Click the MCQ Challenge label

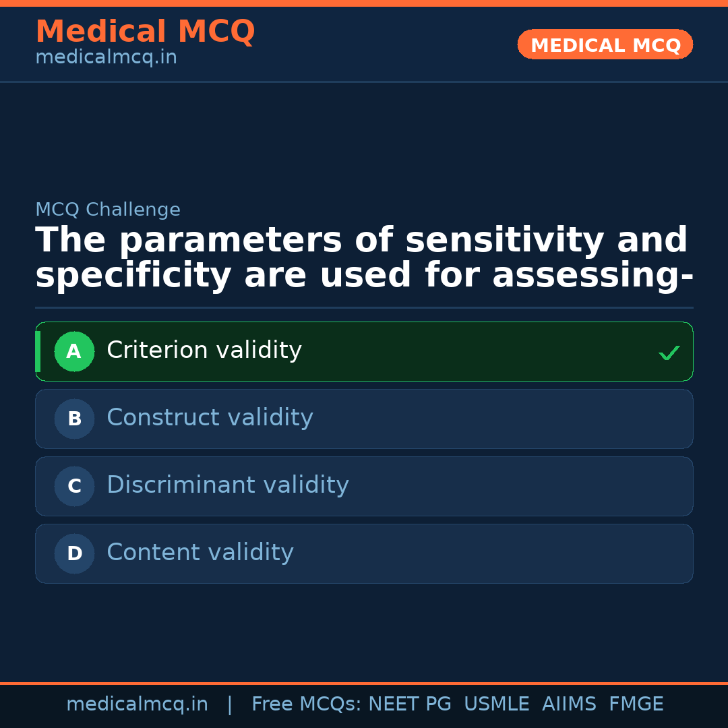coord(108,210)
